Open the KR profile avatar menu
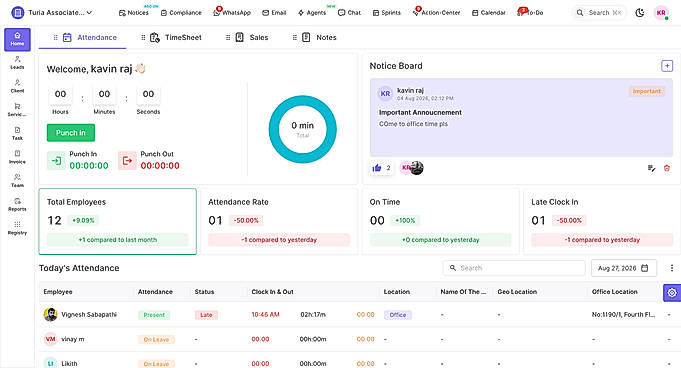Image resolution: width=681 pixels, height=368 pixels. pos(661,13)
